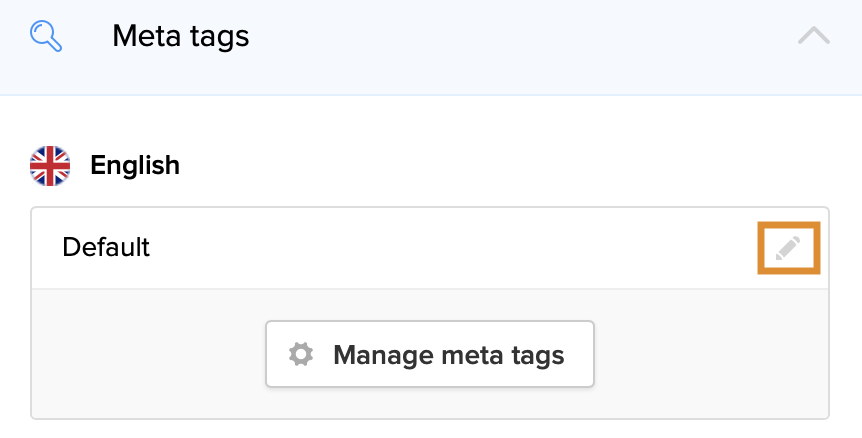The width and height of the screenshot is (862, 438).
Task: Click the empty area of the Default row
Action: coord(450,248)
